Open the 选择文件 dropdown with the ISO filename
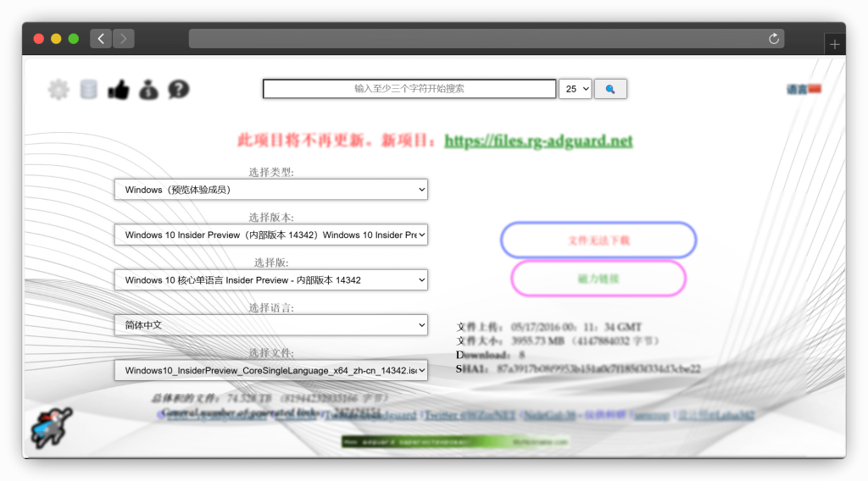The width and height of the screenshot is (868, 481). [271, 370]
